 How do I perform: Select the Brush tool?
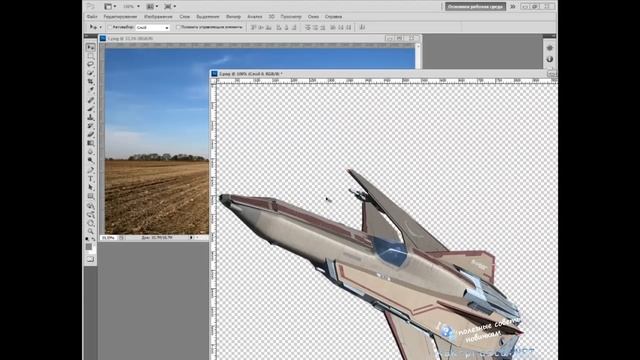tap(90, 109)
